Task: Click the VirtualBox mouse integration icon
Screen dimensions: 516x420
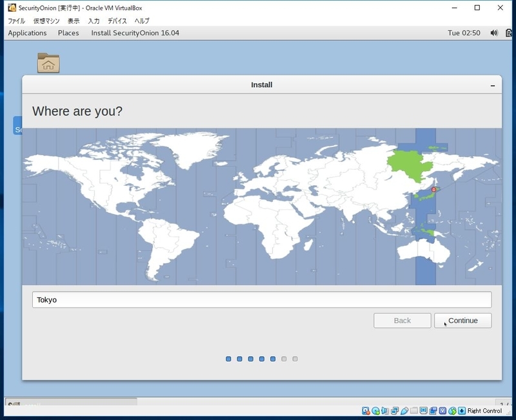Action: point(452,411)
